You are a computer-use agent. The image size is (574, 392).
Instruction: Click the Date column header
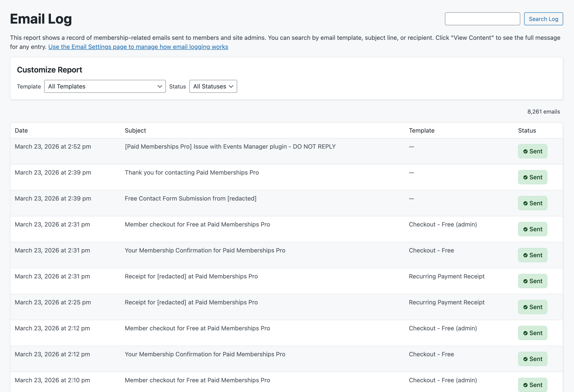tap(21, 130)
